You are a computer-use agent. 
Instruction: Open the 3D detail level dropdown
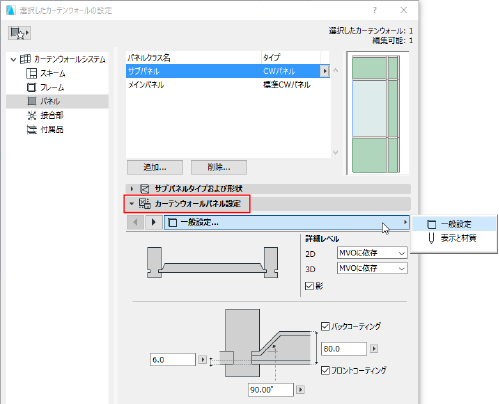tap(372, 268)
